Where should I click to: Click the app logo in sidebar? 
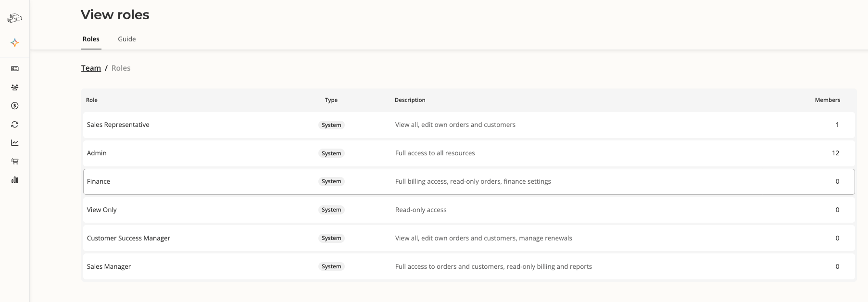click(14, 18)
